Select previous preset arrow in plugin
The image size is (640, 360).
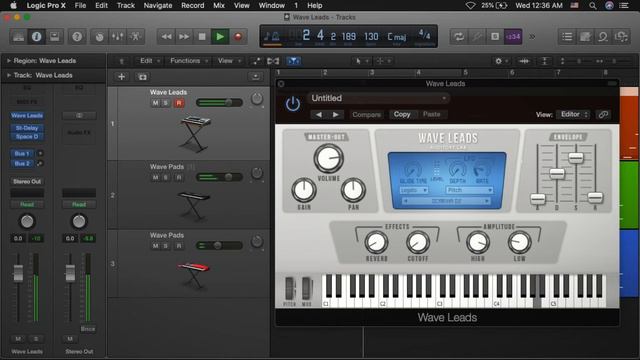318,115
